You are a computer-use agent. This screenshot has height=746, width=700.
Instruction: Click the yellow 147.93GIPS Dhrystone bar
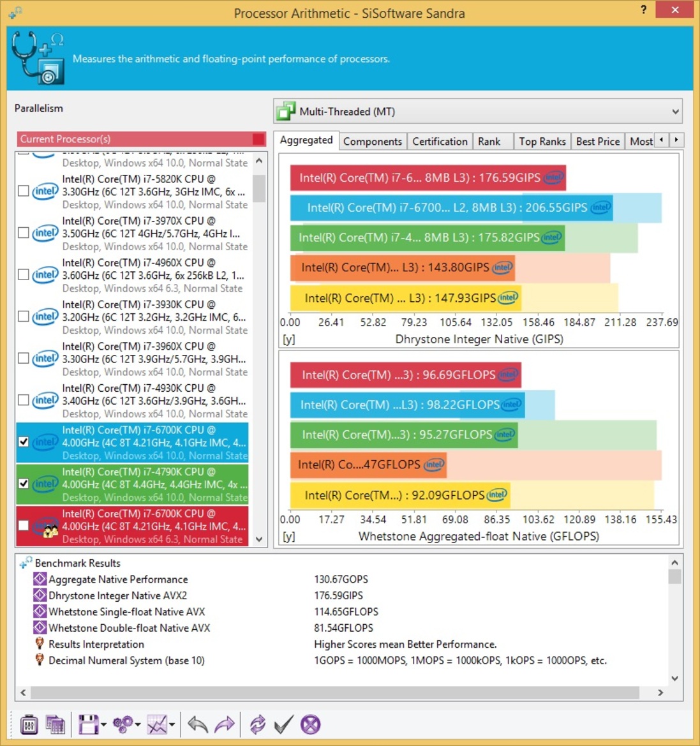click(x=406, y=298)
